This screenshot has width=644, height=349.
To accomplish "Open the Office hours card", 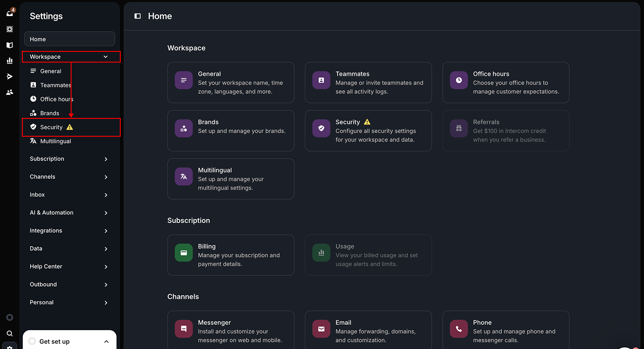I will (506, 83).
